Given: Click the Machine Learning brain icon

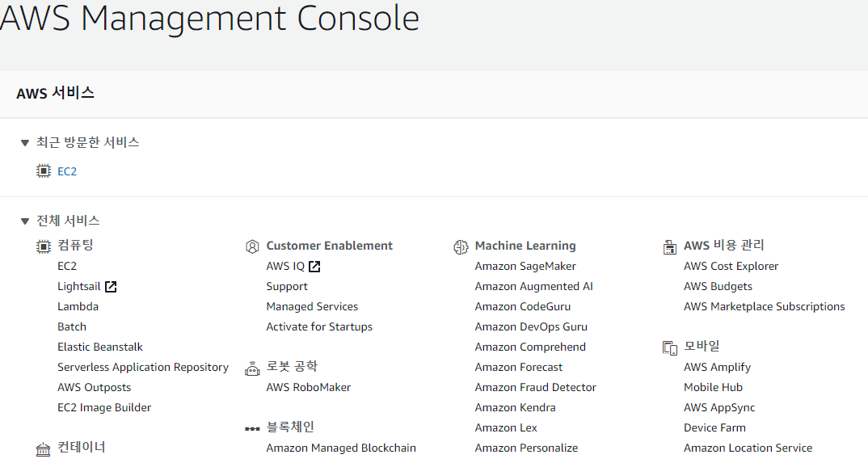Looking at the screenshot, I should click(461, 246).
